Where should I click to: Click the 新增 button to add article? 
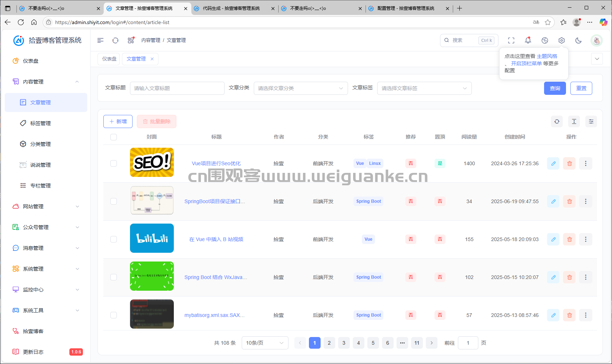point(118,121)
